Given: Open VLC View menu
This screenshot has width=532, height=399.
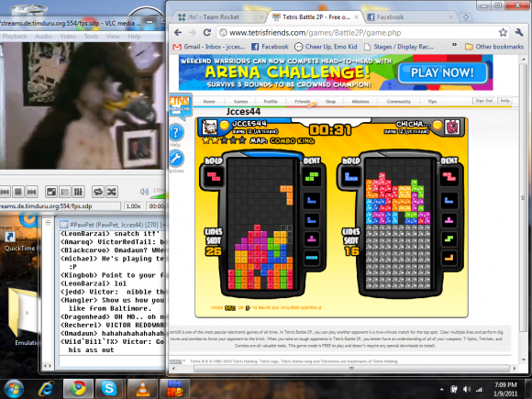Looking at the screenshot, I should tap(113, 37).
